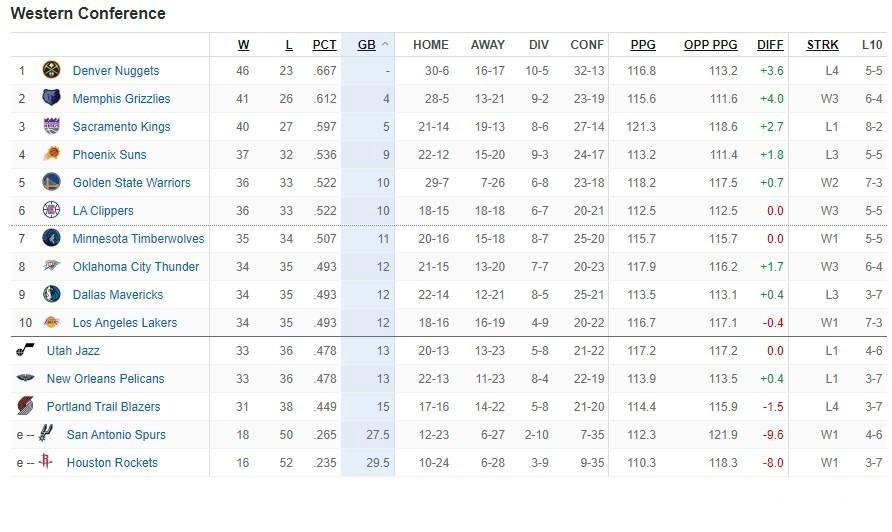Sort standings by PCT column
This screenshot has height=532, width=892.
click(324, 45)
